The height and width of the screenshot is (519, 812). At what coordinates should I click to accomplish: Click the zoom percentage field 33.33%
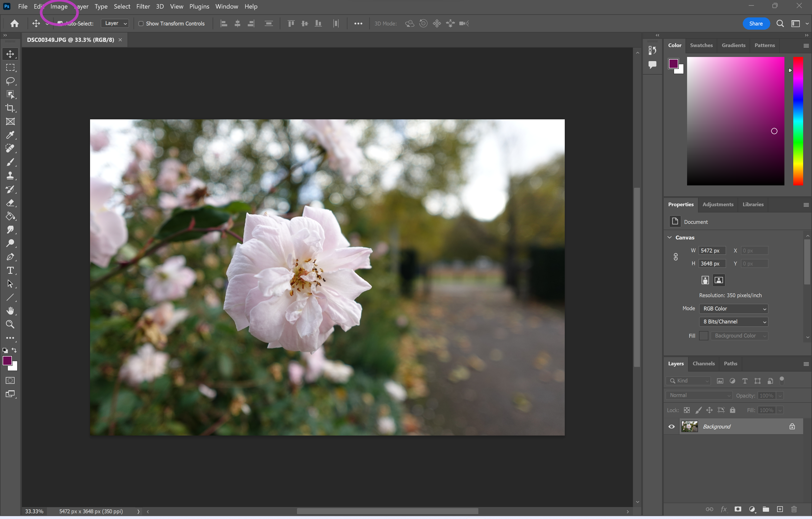34,511
